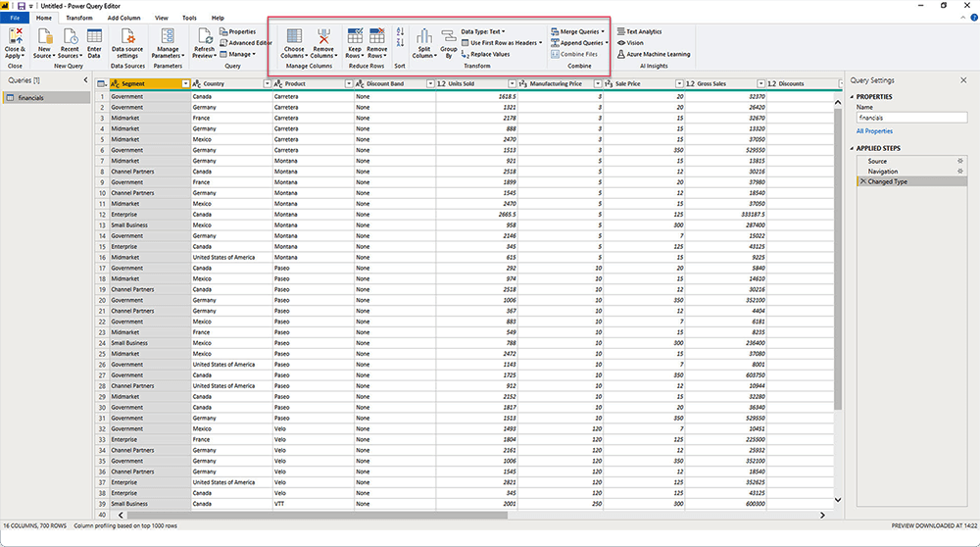Viewport: 980px width, 547px height.
Task: Open the Country column filter dropdown
Action: [x=267, y=83]
